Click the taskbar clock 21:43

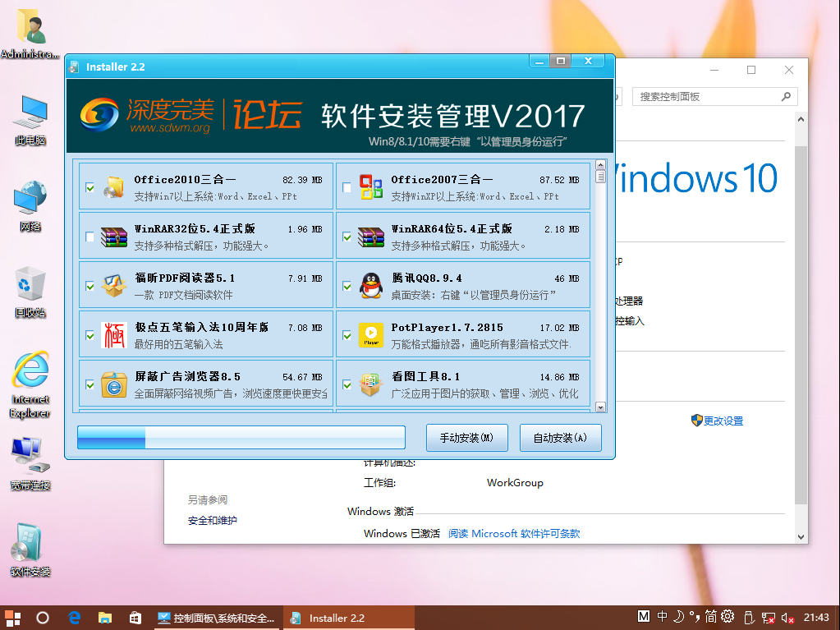pyautogui.click(x=816, y=618)
